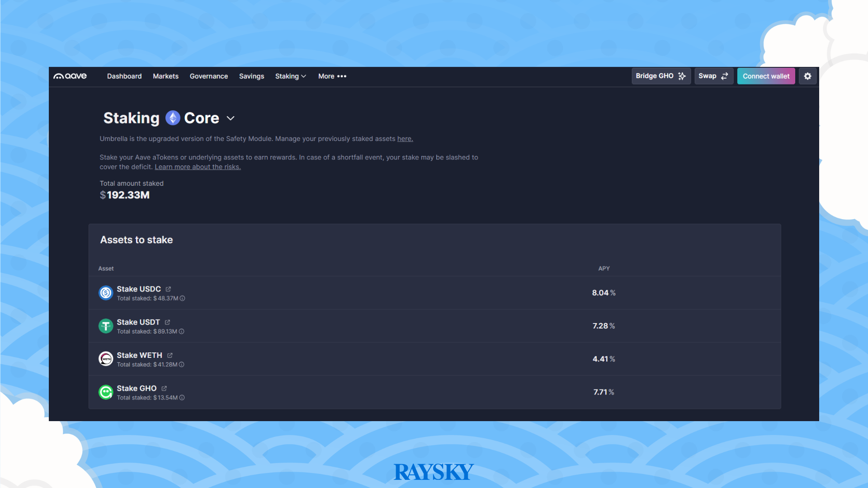The height and width of the screenshot is (488, 868).
Task: Click the Asset column header
Action: pos(106,268)
